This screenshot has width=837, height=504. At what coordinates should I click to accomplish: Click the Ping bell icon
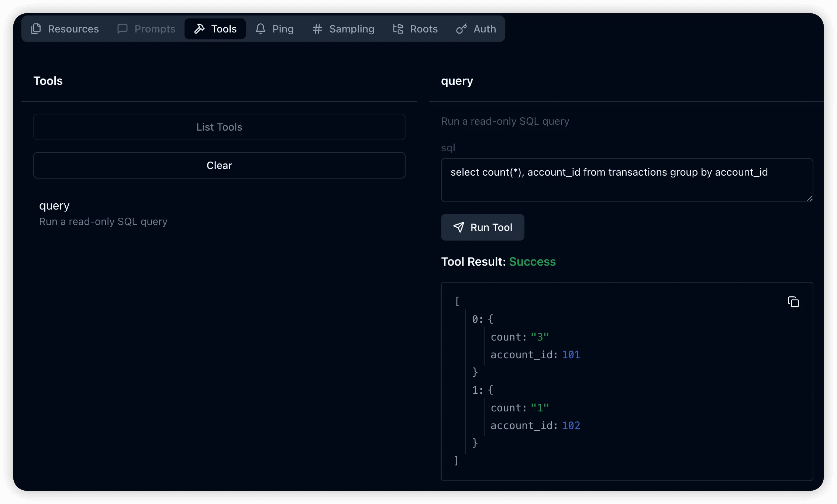click(261, 29)
